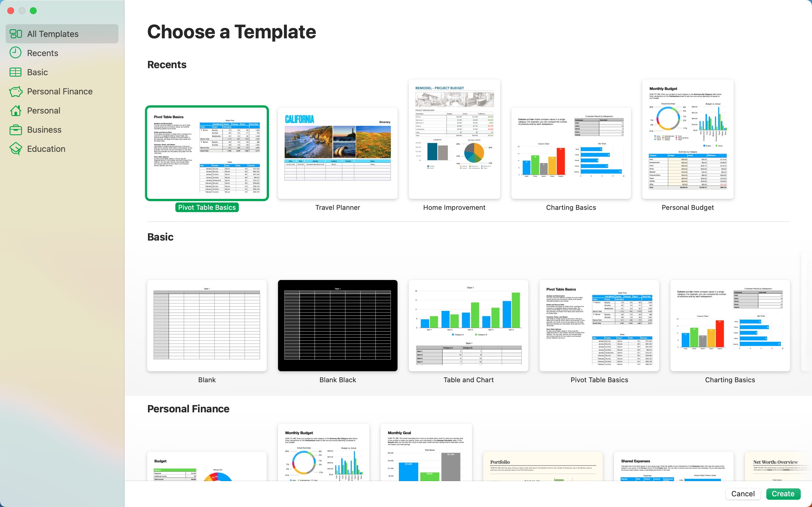Select the Personal Finance sidebar icon

(x=16, y=91)
